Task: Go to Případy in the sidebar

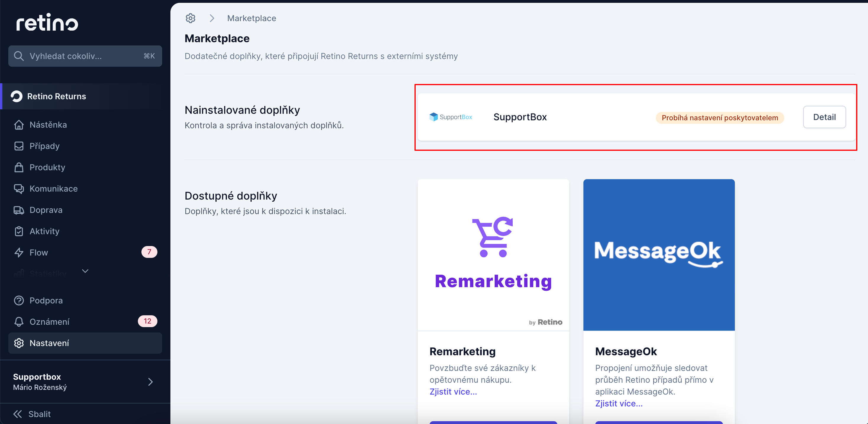Action: coord(85,146)
